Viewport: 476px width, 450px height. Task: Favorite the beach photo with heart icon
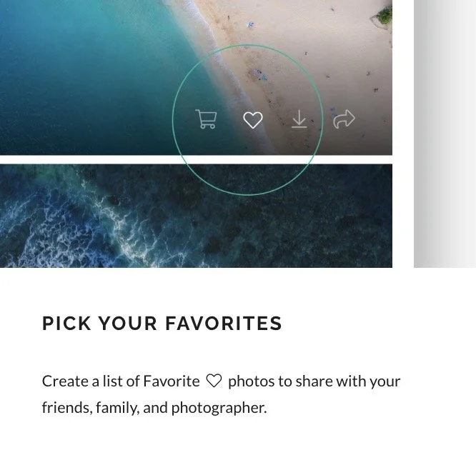pos(253,120)
